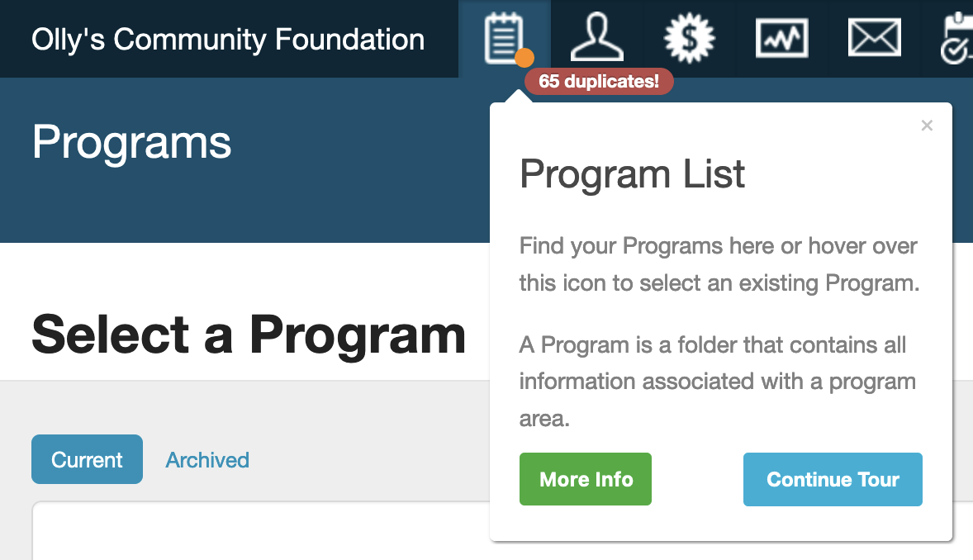The height and width of the screenshot is (560, 973).
Task: Click the "Program List" popover title
Action: tap(632, 174)
